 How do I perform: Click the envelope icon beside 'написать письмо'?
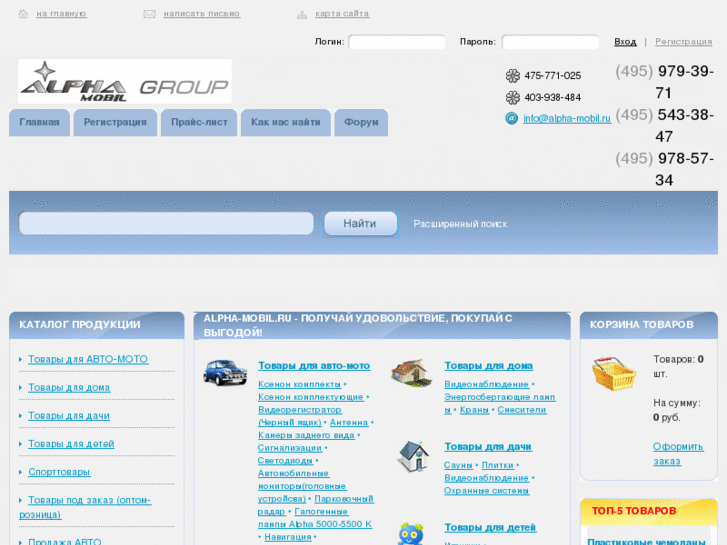pos(149,14)
